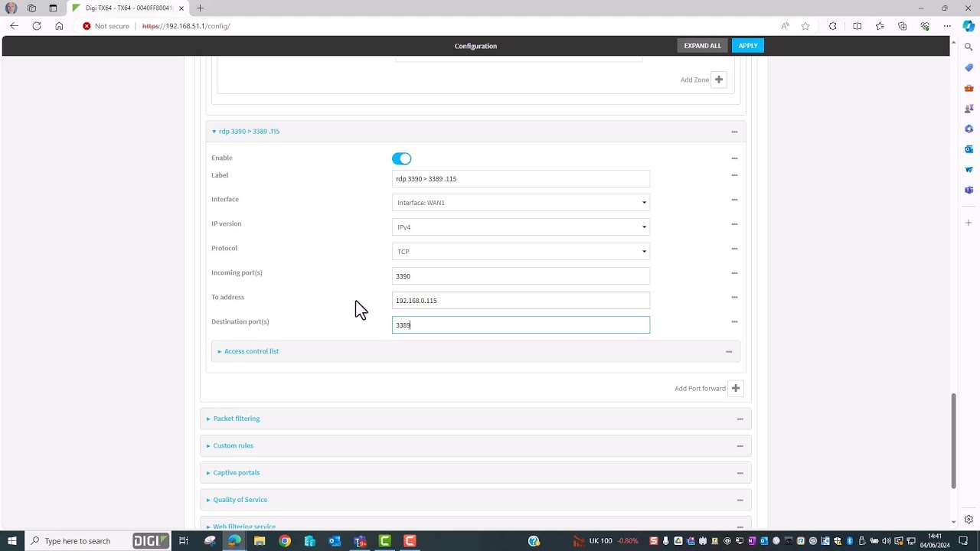This screenshot has width=980, height=551.
Task: Open the tab actions menu icon
Action: (x=53, y=8)
